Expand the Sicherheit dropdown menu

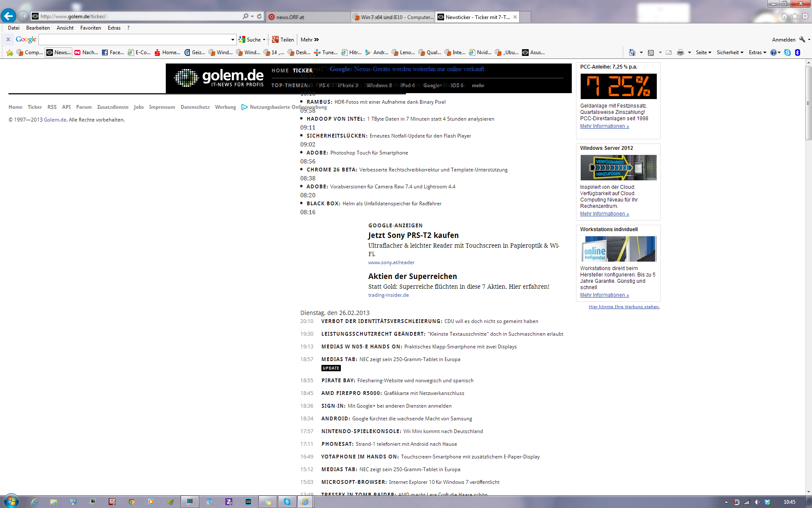coord(730,52)
